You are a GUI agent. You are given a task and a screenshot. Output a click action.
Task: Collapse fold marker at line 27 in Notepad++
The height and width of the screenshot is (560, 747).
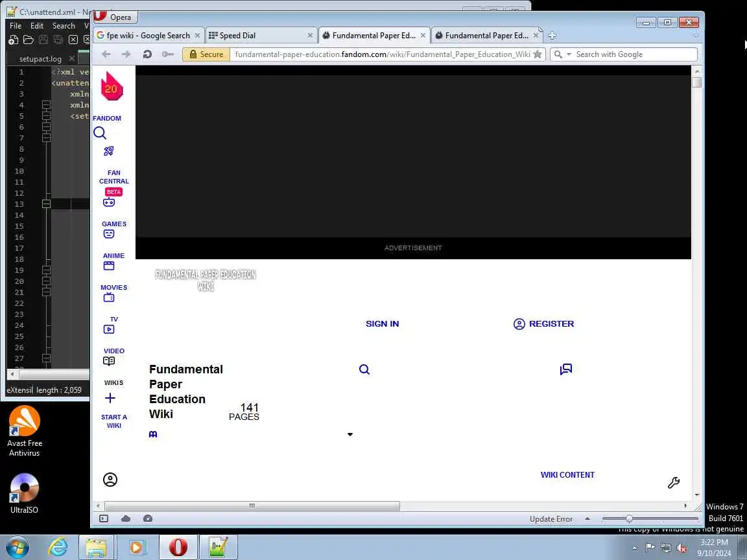pyautogui.click(x=46, y=358)
